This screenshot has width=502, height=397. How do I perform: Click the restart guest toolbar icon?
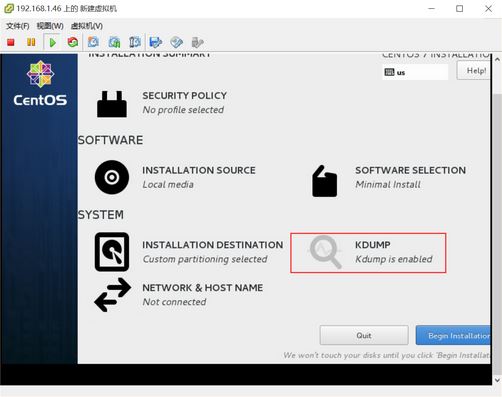click(73, 42)
